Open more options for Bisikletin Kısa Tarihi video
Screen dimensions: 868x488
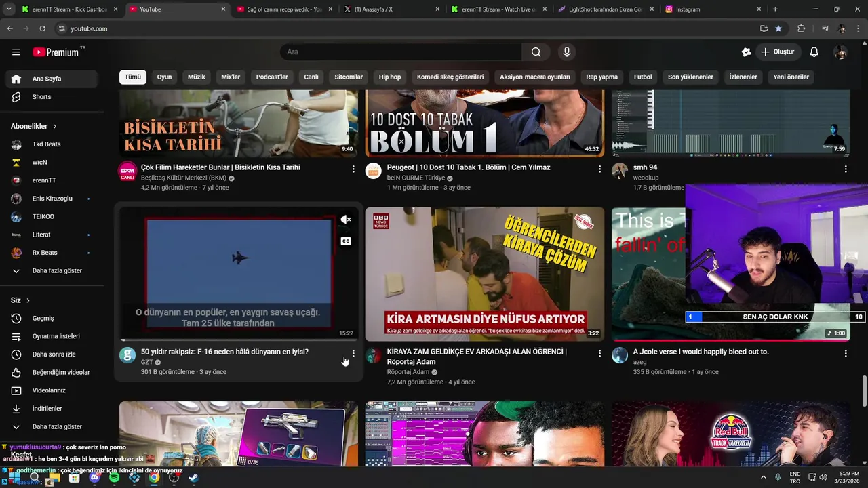(x=353, y=169)
